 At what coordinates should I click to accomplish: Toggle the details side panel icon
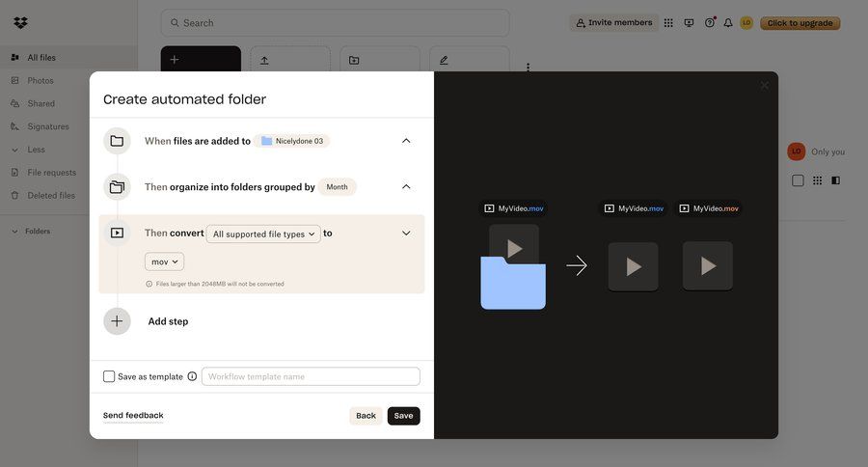point(836,180)
